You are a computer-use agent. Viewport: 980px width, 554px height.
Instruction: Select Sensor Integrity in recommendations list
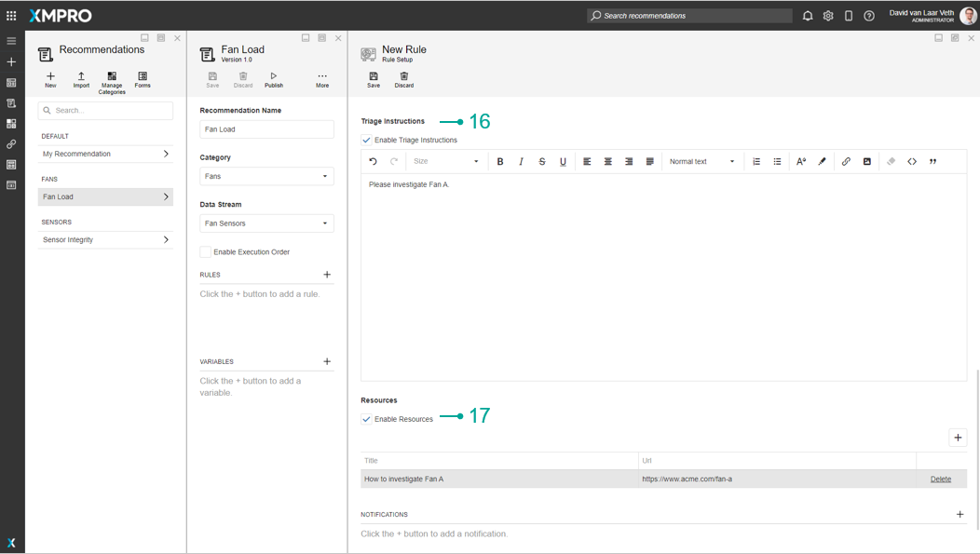(x=105, y=240)
